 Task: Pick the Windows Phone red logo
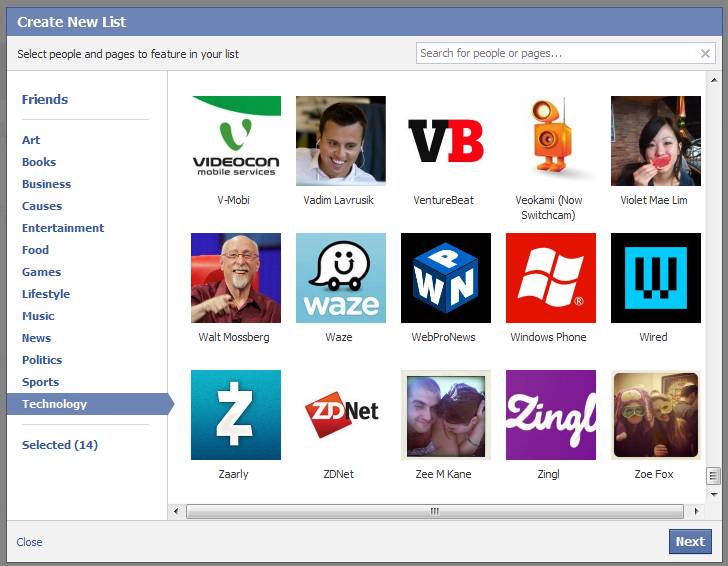point(551,278)
